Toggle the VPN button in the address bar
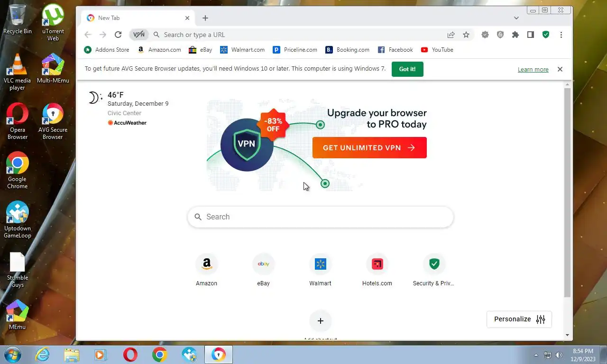Image resolution: width=607 pixels, height=364 pixels. tap(139, 35)
